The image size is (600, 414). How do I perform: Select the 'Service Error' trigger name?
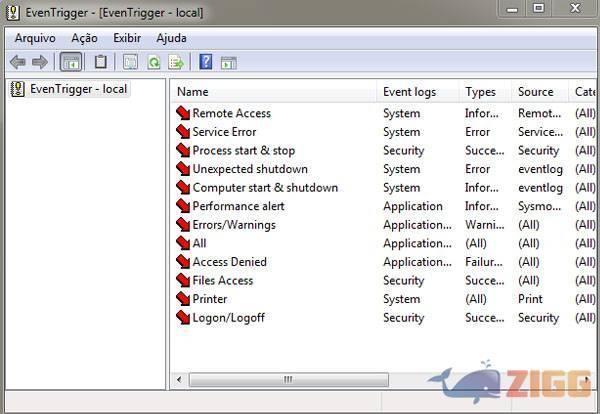click(x=224, y=132)
